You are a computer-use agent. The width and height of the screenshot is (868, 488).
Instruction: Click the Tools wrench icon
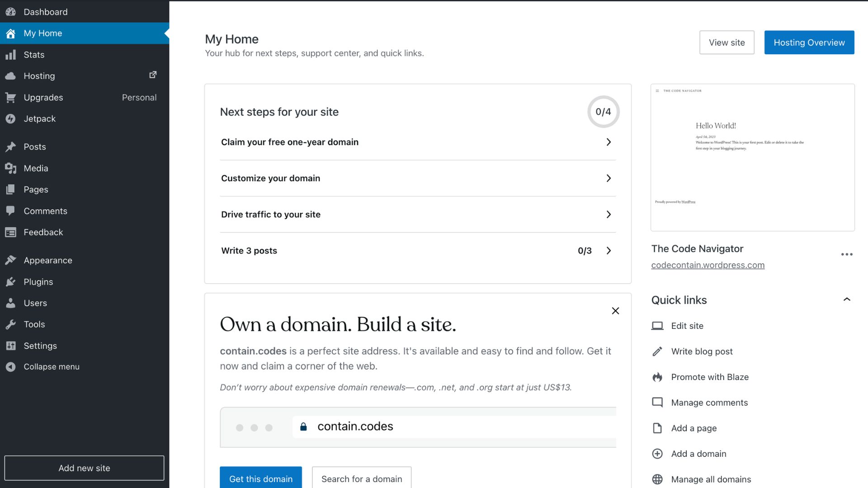11,324
